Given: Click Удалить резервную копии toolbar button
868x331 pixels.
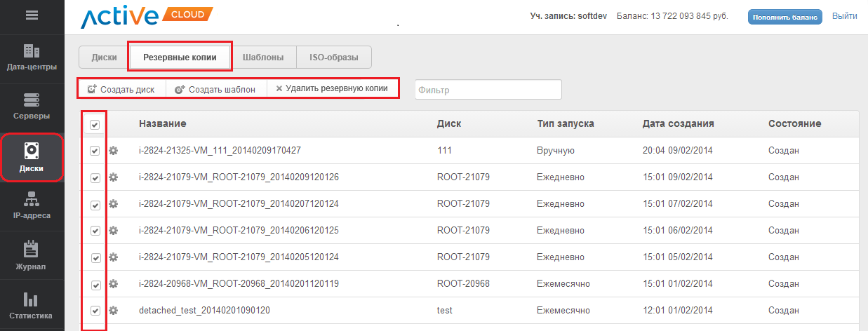Looking at the screenshot, I should 332,89.
